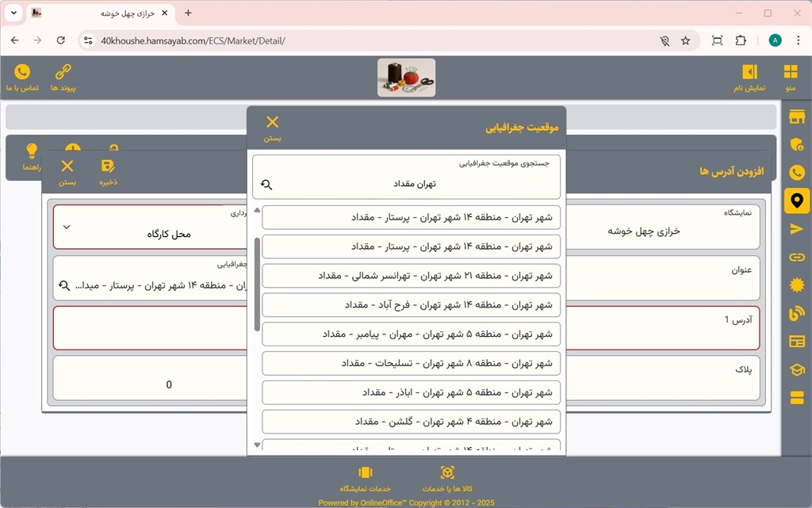This screenshot has height=508, width=812.
Task: Open the store icon in right sidebar
Action: tap(796, 117)
